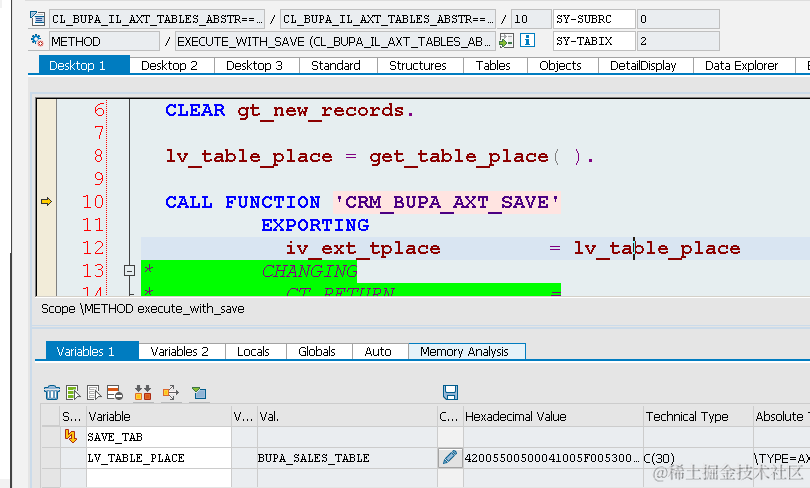The height and width of the screenshot is (488, 810).
Task: Click the SAVE_TAB status arrow icon
Action: 71,436
